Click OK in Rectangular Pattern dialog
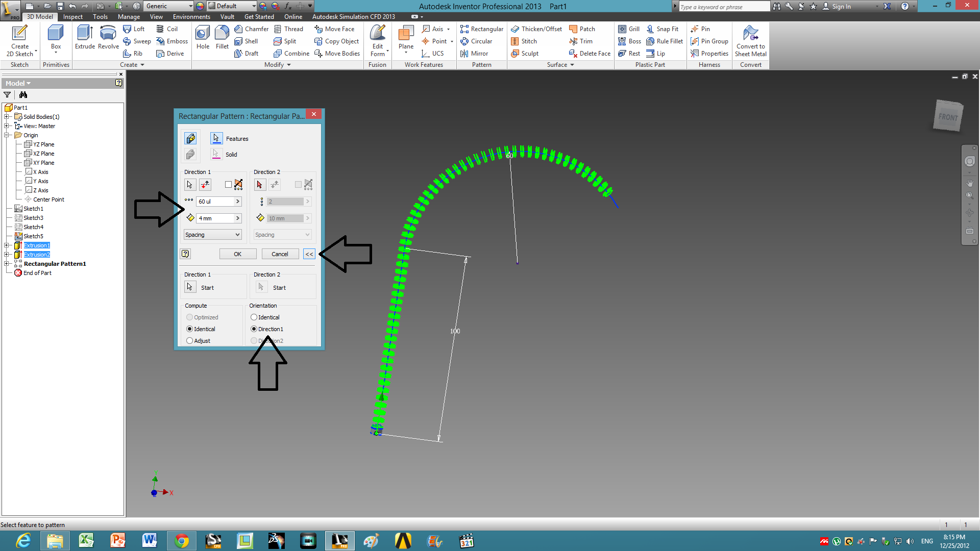The image size is (980, 551). [237, 254]
